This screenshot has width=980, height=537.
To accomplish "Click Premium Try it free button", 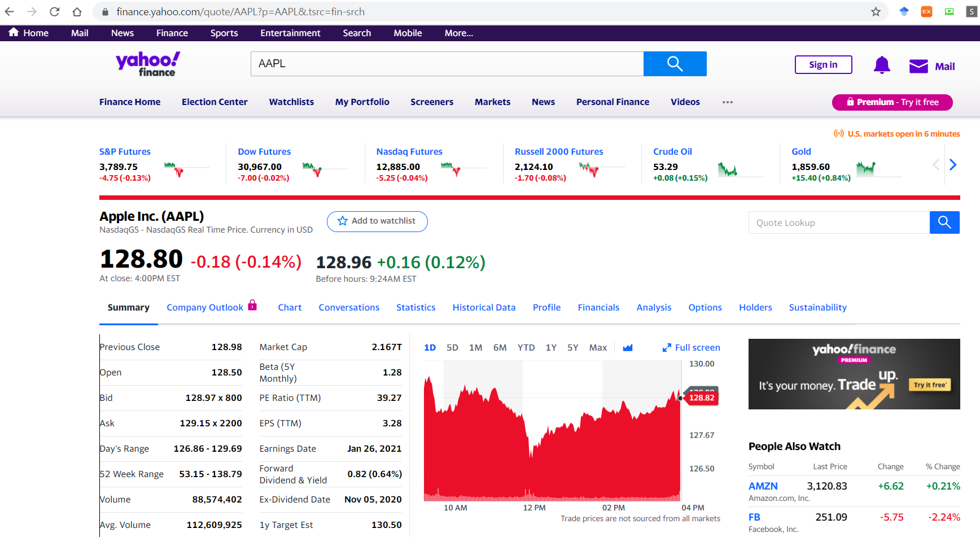I will point(893,102).
